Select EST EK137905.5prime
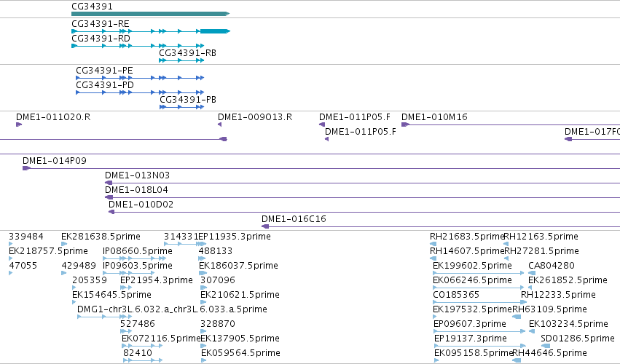 coord(240,339)
